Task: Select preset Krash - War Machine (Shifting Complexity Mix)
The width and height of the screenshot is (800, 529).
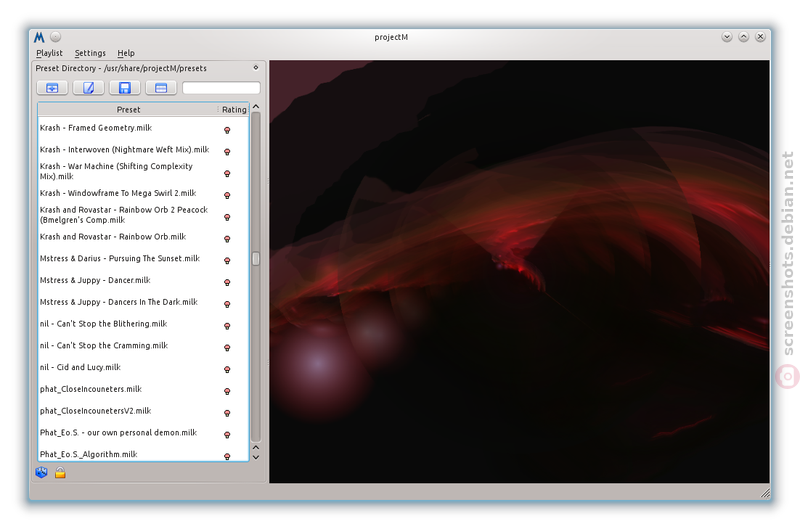Action: click(x=116, y=171)
